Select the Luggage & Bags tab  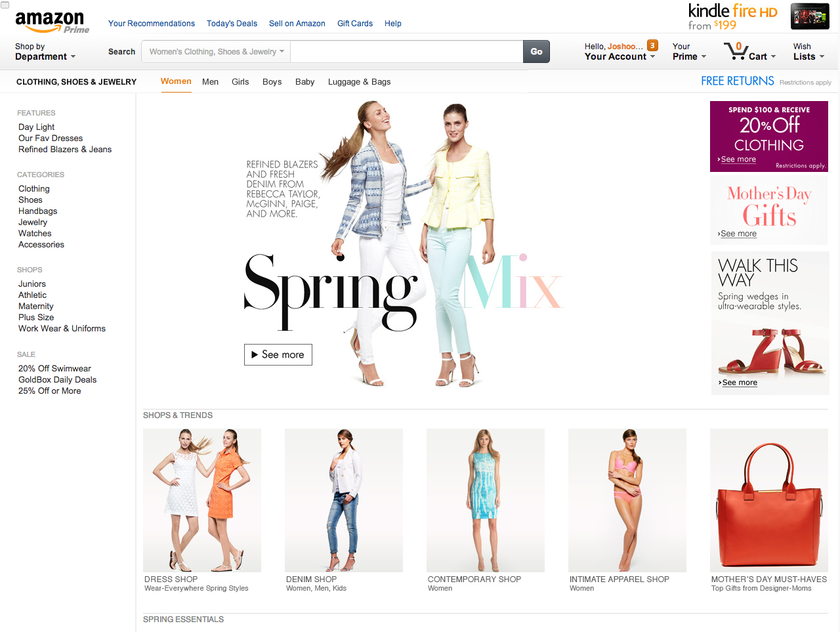[x=359, y=82]
